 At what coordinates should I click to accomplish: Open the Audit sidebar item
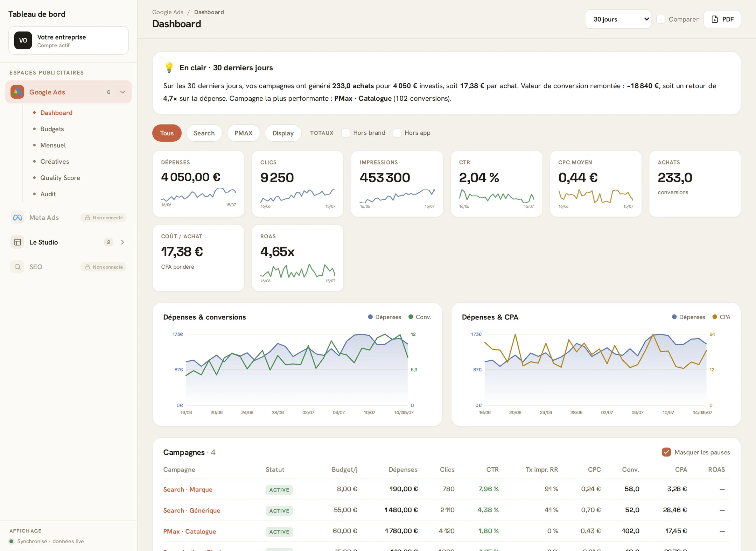coord(48,194)
